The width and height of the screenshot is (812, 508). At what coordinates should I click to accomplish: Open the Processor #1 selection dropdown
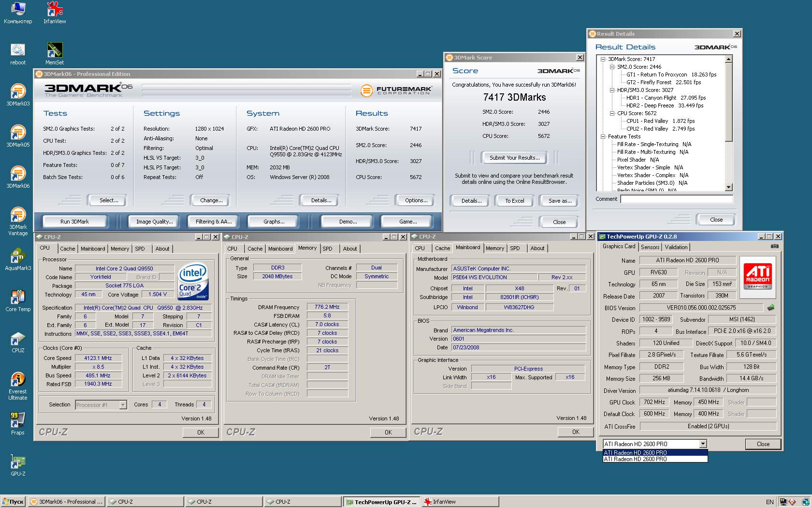pos(123,405)
